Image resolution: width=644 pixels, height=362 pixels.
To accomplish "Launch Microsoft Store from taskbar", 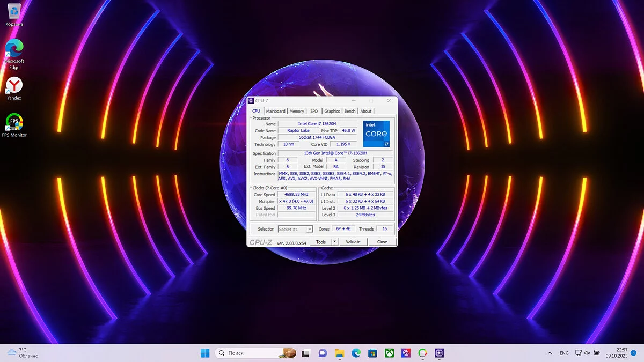I will pos(372,353).
